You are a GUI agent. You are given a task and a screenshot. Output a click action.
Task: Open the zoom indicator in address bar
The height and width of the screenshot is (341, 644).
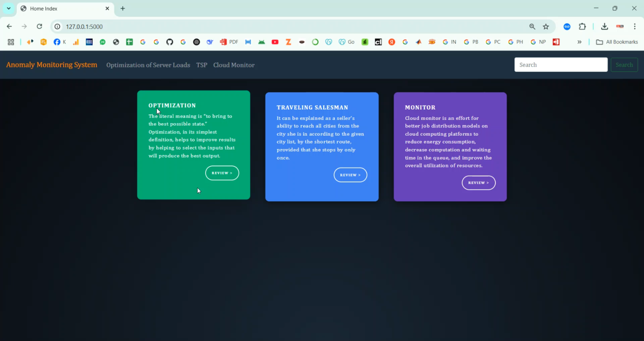[532, 27]
